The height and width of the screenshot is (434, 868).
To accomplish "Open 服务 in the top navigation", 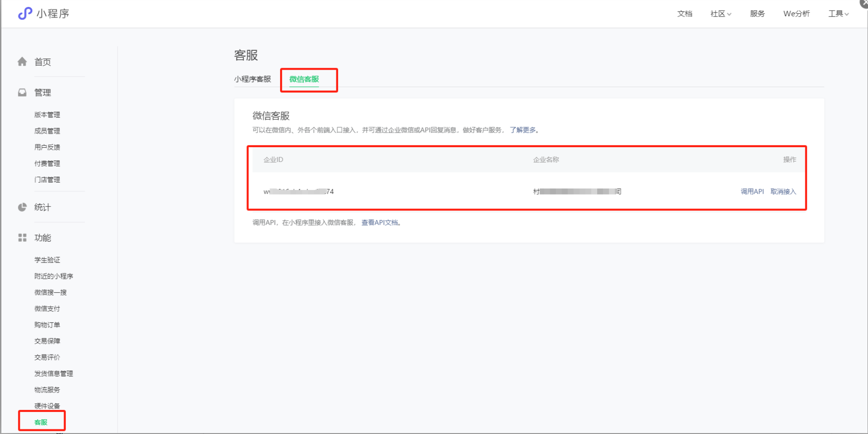I will pos(757,14).
